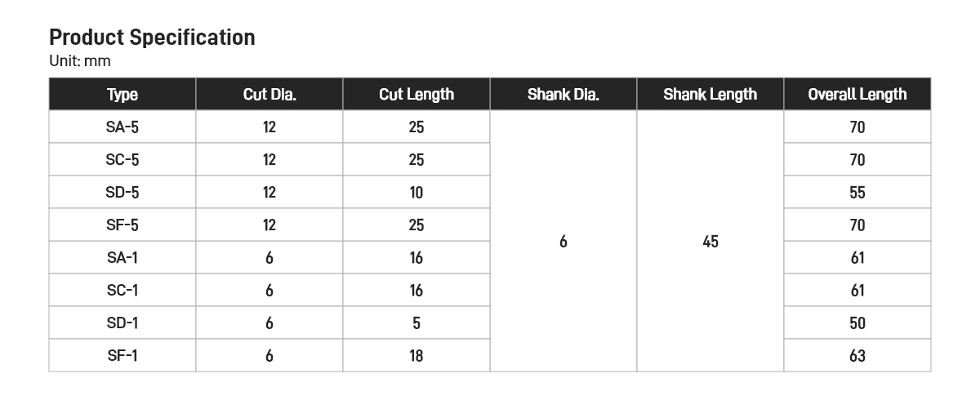This screenshot has height=396, width=980.
Task: Select the SD-1 type cell
Action: (x=122, y=323)
